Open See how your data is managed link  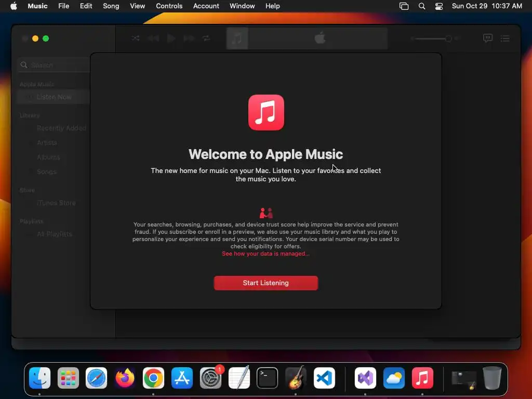click(x=265, y=254)
